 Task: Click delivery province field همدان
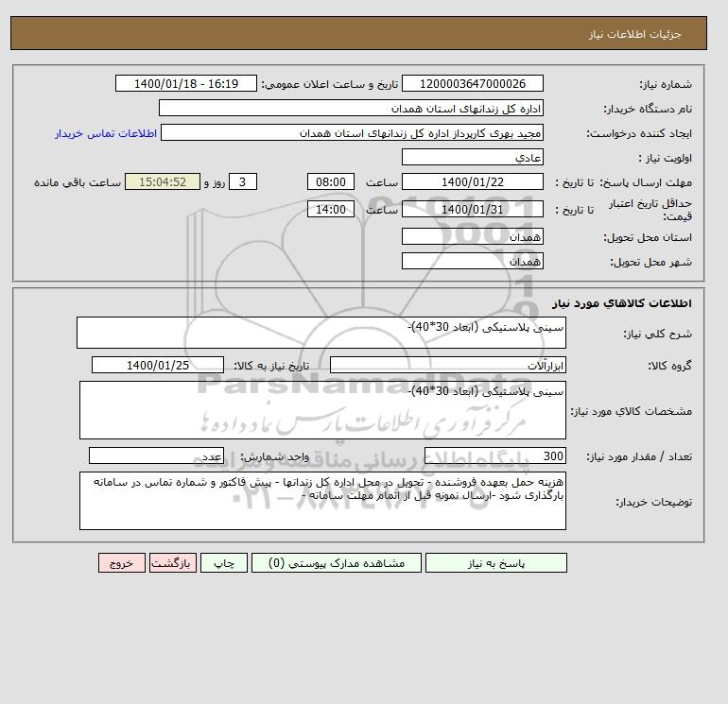(473, 236)
